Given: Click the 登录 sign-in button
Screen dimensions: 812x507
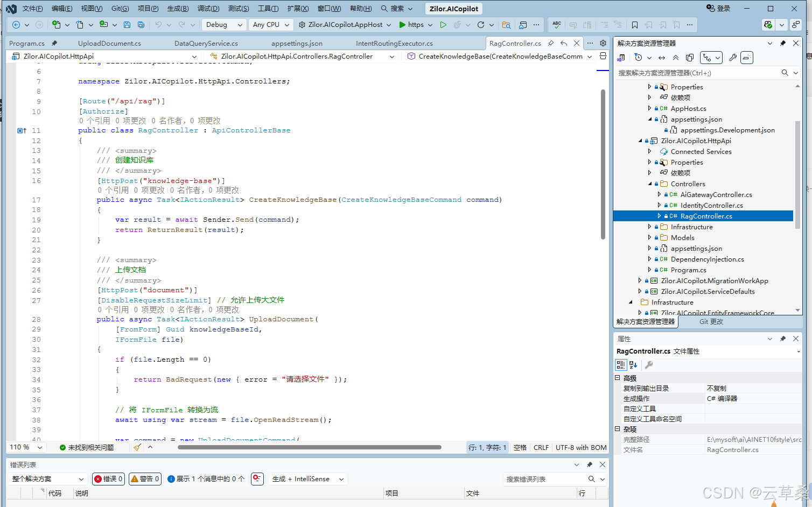Looking at the screenshot, I should (718, 9).
